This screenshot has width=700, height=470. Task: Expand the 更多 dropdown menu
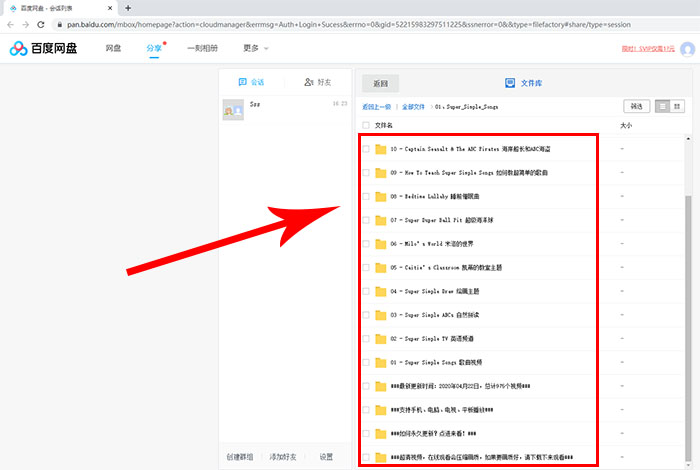256,48
